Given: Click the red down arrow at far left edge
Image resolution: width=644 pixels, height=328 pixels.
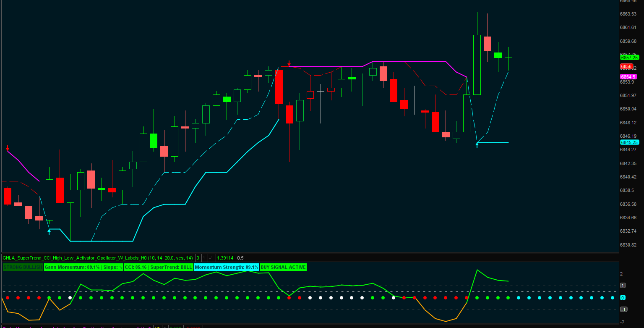Looking at the screenshot, I should (8, 148).
